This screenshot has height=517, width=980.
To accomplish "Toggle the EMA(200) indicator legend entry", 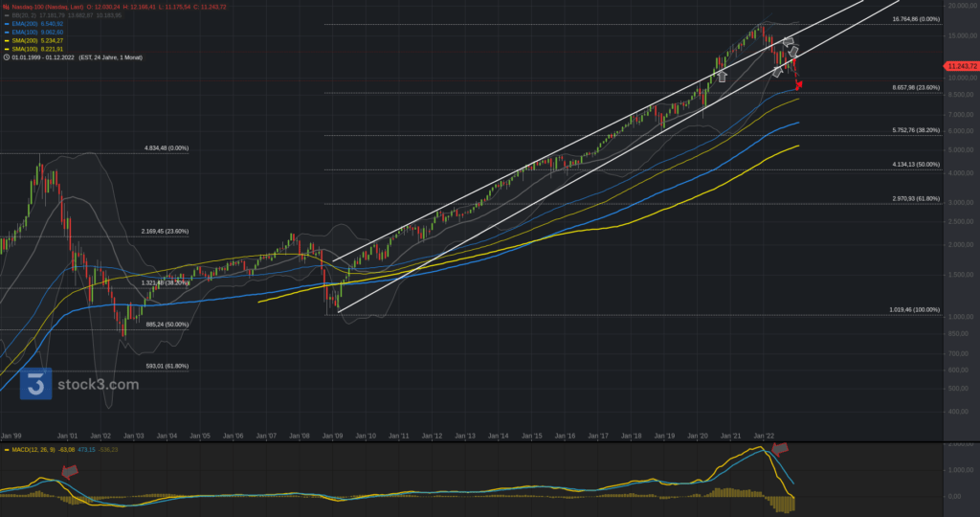I will pos(35,24).
